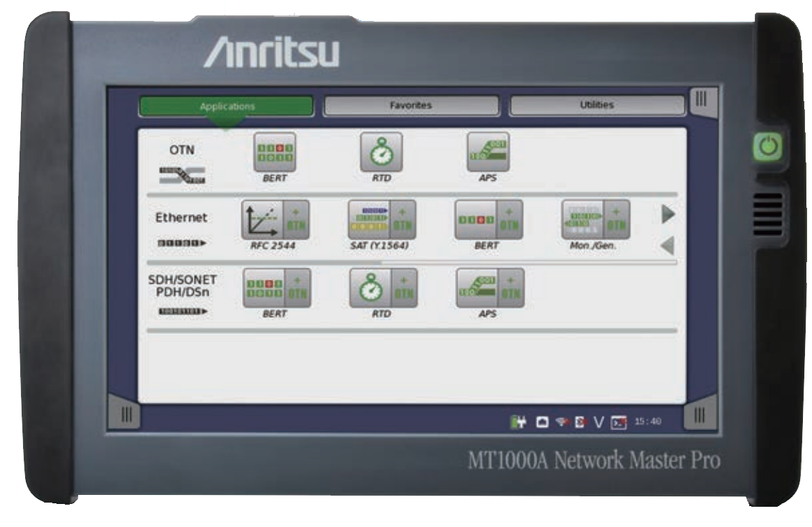Screen dimensions: 812x527
Task: Open the Utilities tab
Action: click(597, 105)
